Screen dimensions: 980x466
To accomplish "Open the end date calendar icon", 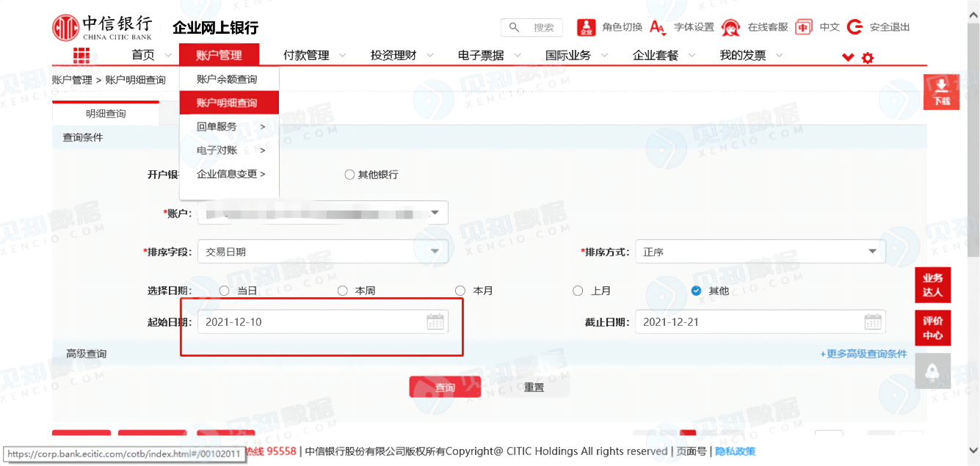I will click(873, 322).
